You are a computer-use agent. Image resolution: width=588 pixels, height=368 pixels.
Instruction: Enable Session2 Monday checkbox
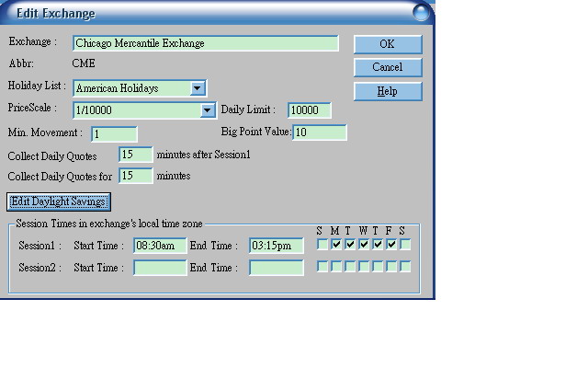(x=336, y=267)
